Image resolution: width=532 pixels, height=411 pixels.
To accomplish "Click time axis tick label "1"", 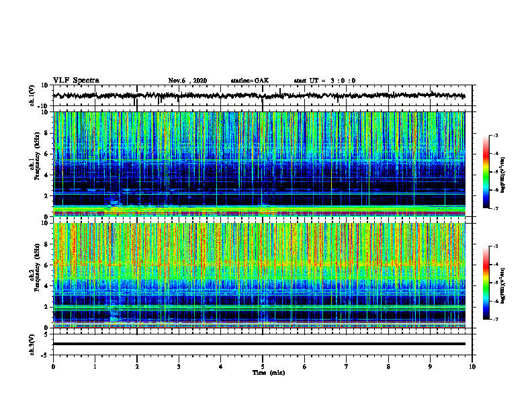I will click(x=95, y=367).
